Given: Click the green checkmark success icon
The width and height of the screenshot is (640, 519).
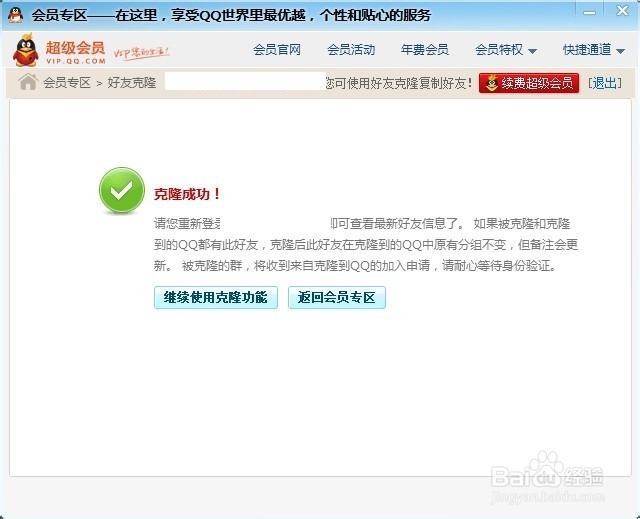Looking at the screenshot, I should (122, 190).
